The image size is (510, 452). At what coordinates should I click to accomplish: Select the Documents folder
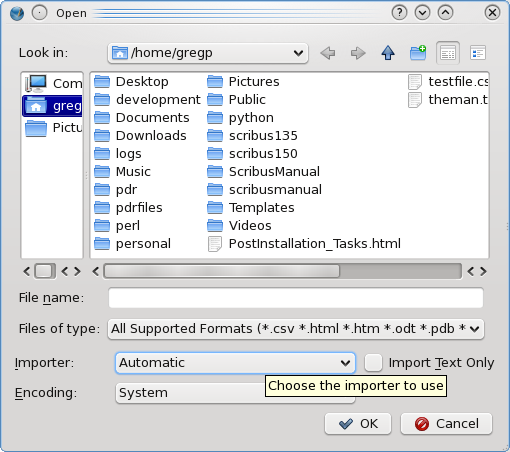pyautogui.click(x=142, y=118)
